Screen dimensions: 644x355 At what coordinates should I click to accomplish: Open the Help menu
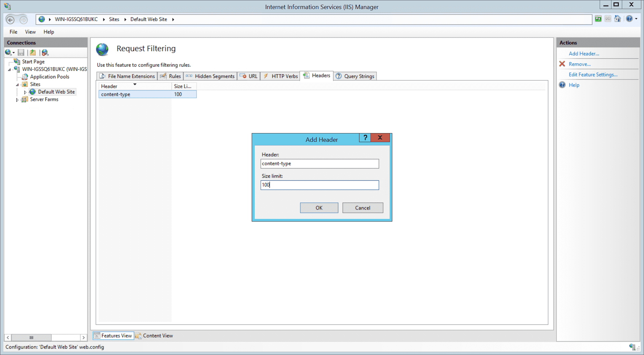(x=49, y=32)
